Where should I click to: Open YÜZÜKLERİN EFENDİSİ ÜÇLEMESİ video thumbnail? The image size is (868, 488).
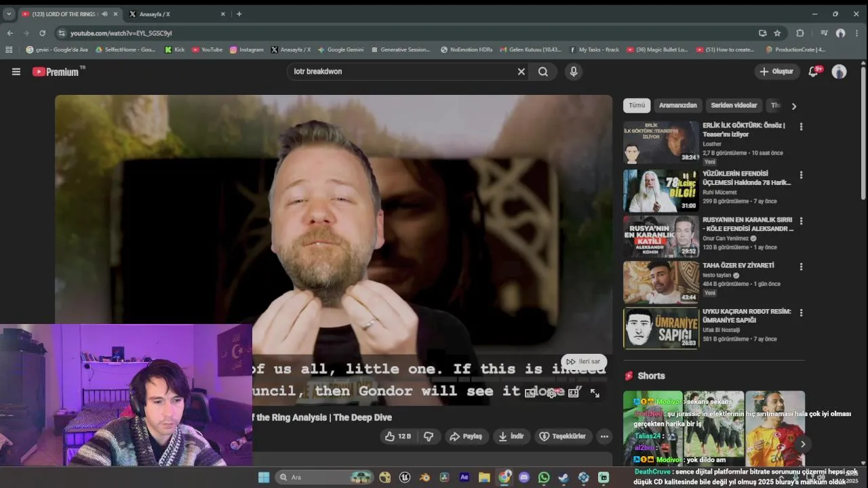[x=661, y=190]
